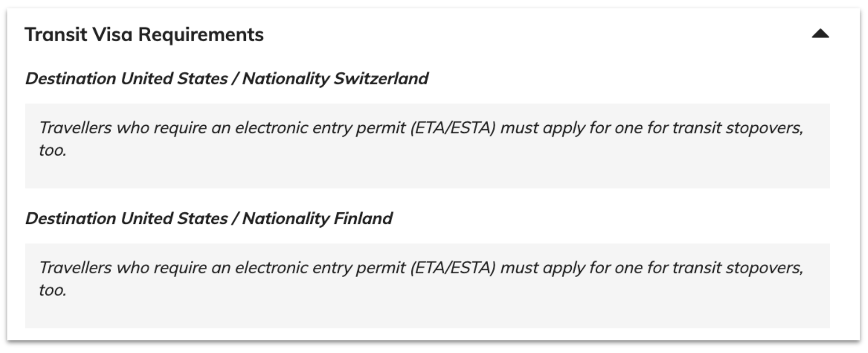This screenshot has width=868, height=353.
Task: Click the ETA/ESTA notice box under Finland
Action: 427,286
